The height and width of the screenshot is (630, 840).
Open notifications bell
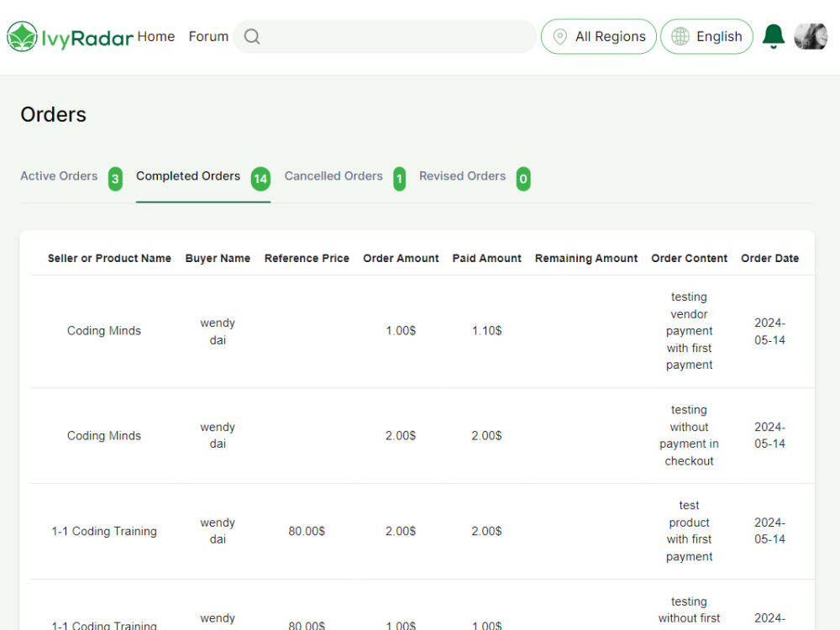click(773, 36)
